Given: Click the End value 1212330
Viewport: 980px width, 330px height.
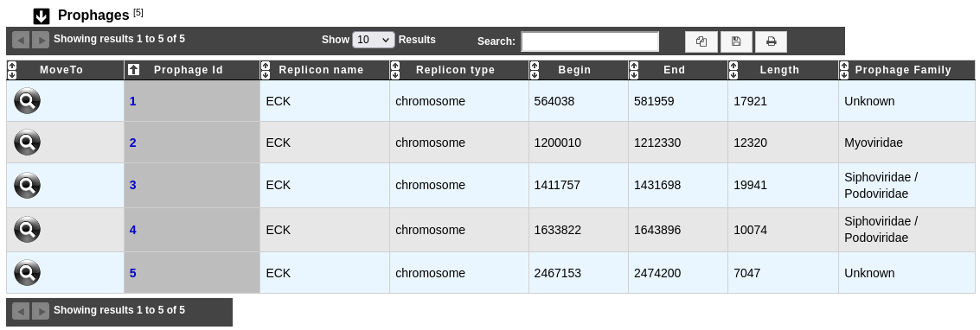Looking at the screenshot, I should [x=657, y=143].
